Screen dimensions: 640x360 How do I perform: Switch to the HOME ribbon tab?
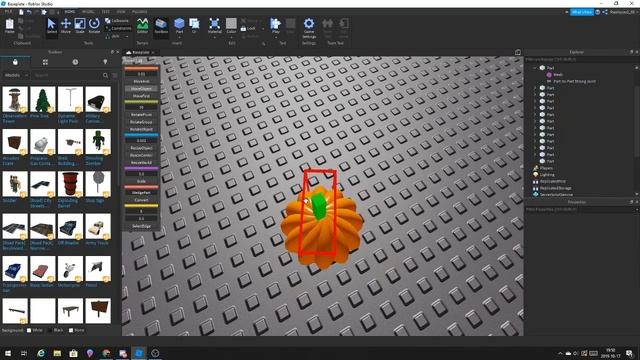pyautogui.click(x=70, y=12)
